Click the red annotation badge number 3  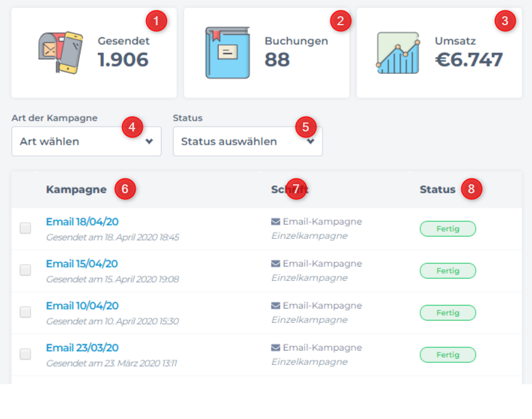505,22
